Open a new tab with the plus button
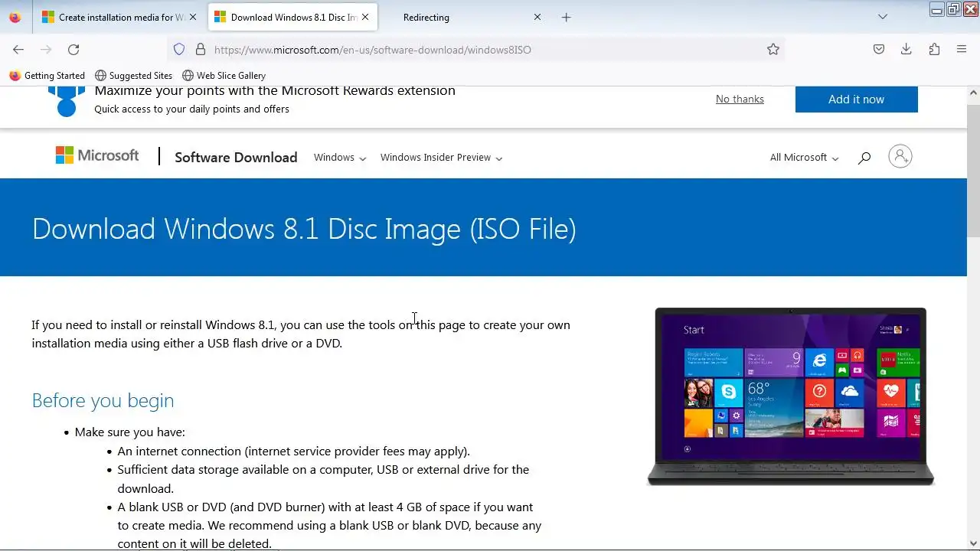The image size is (980, 551). pyautogui.click(x=566, y=17)
